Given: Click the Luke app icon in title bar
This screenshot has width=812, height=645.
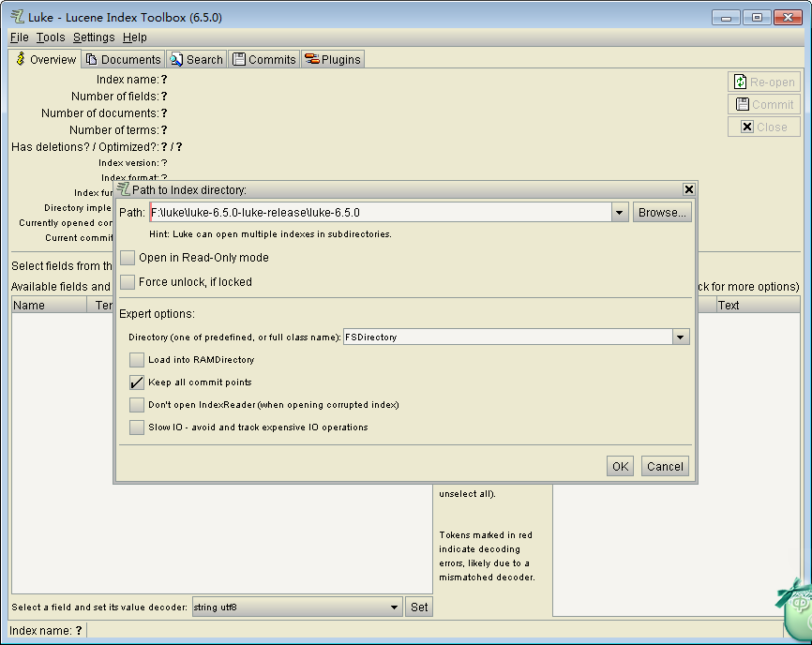Looking at the screenshot, I should pyautogui.click(x=17, y=17).
